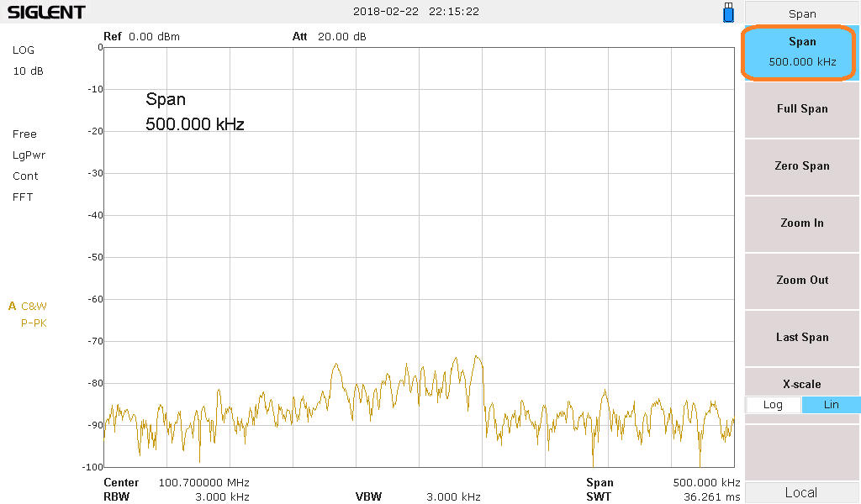Viewport: 861px width, 504px height.
Task: Switch X-scale to Lin
Action: (x=831, y=405)
